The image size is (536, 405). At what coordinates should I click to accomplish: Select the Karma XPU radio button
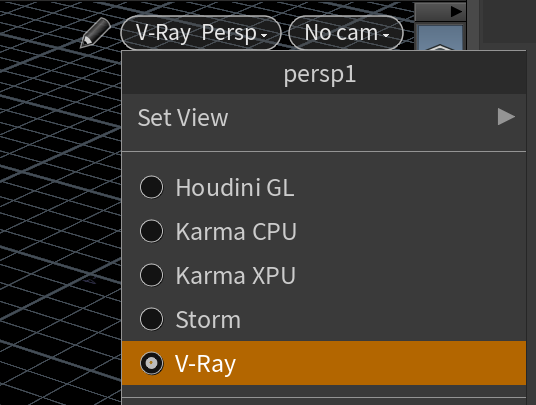[151, 275]
